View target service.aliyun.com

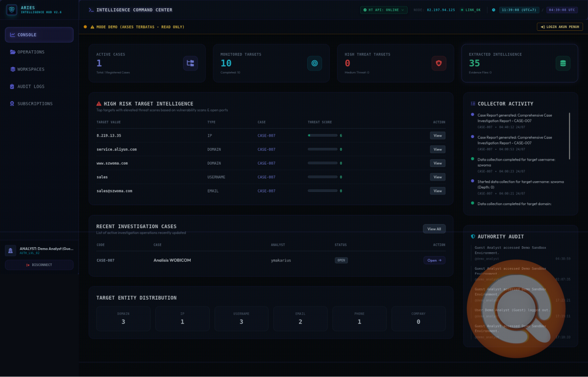pos(438,149)
